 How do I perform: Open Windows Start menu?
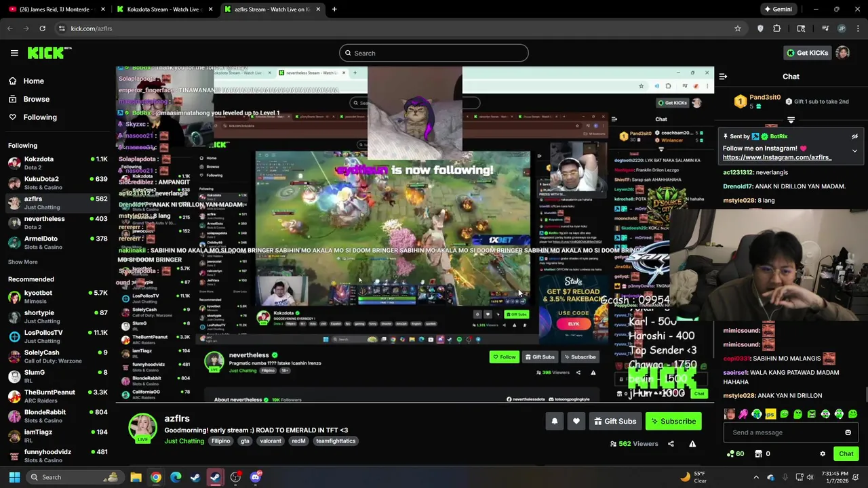(14, 477)
